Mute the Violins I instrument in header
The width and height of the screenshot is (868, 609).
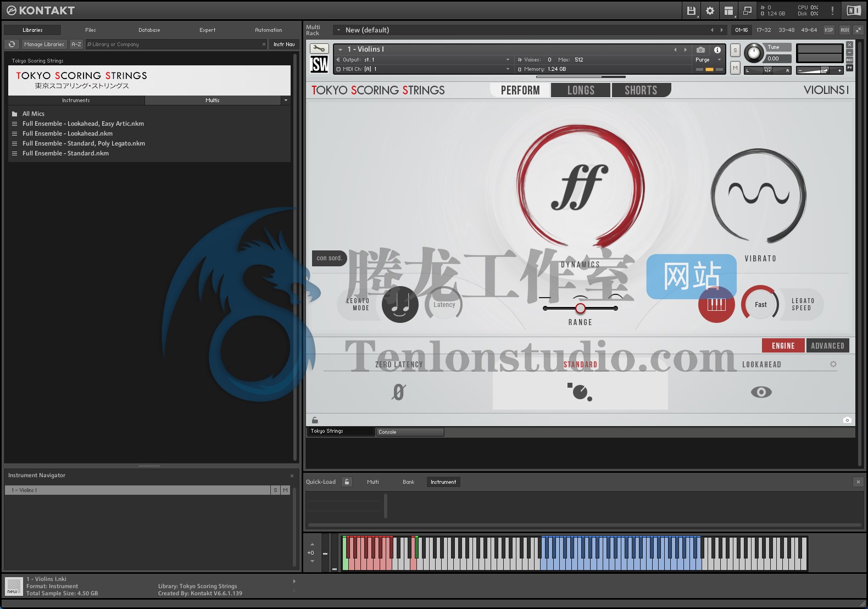tap(735, 68)
